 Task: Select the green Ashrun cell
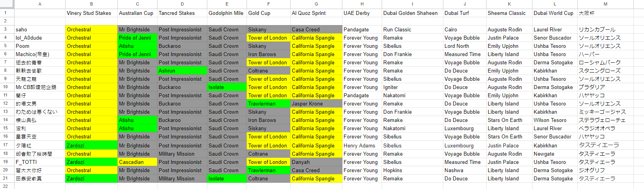click(x=182, y=71)
